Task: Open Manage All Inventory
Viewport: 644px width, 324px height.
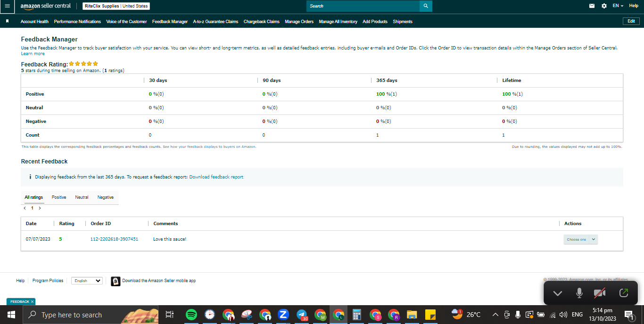Action: coord(338,22)
